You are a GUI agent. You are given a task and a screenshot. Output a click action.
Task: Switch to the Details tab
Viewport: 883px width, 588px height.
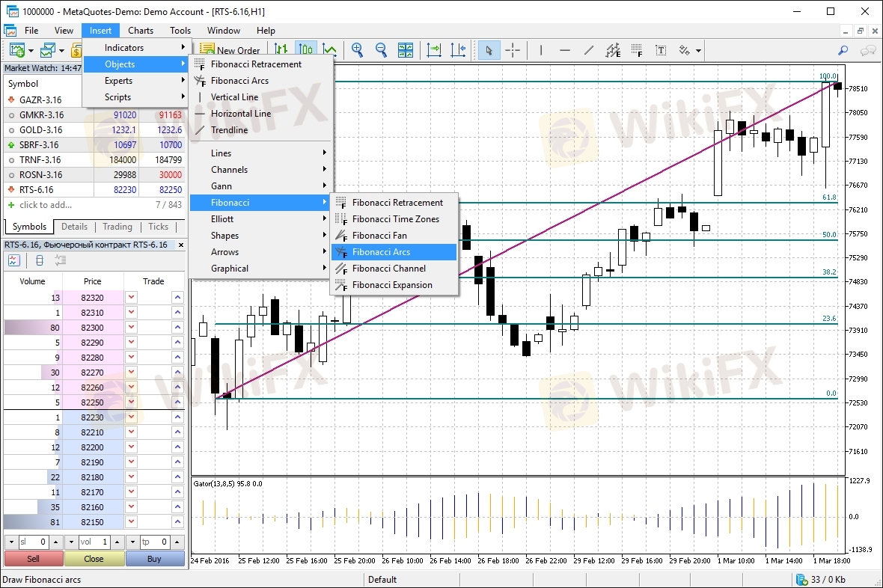pyautogui.click(x=74, y=227)
